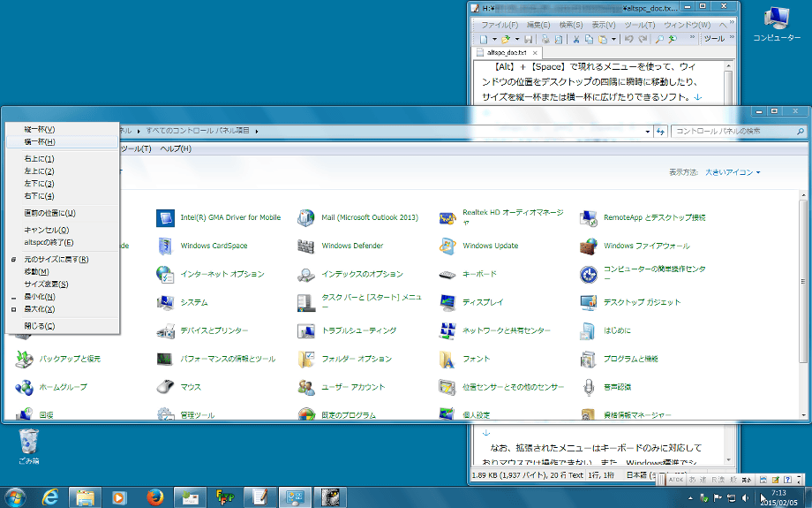This screenshot has height=508, width=812.
Task: Open ネットワークと共有センター icon
Action: 447,330
